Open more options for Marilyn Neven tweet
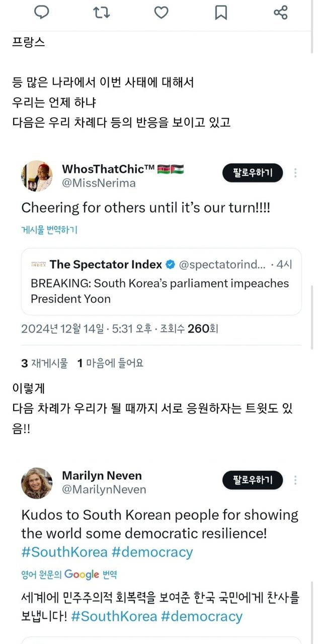The image size is (322, 644). pos(295,480)
